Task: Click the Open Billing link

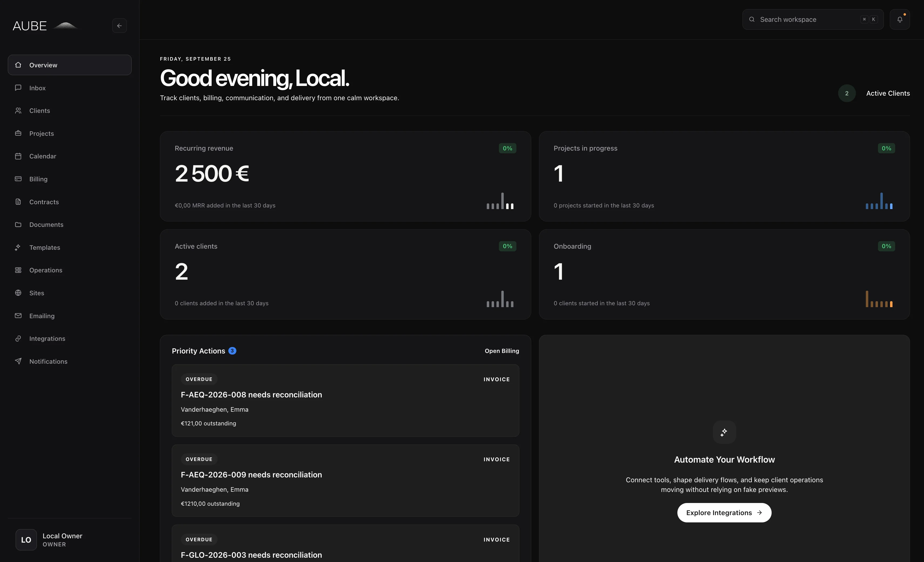Action: (502, 351)
